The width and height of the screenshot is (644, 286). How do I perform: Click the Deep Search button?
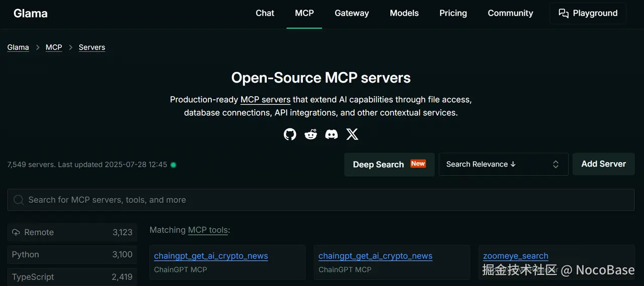pyautogui.click(x=389, y=164)
